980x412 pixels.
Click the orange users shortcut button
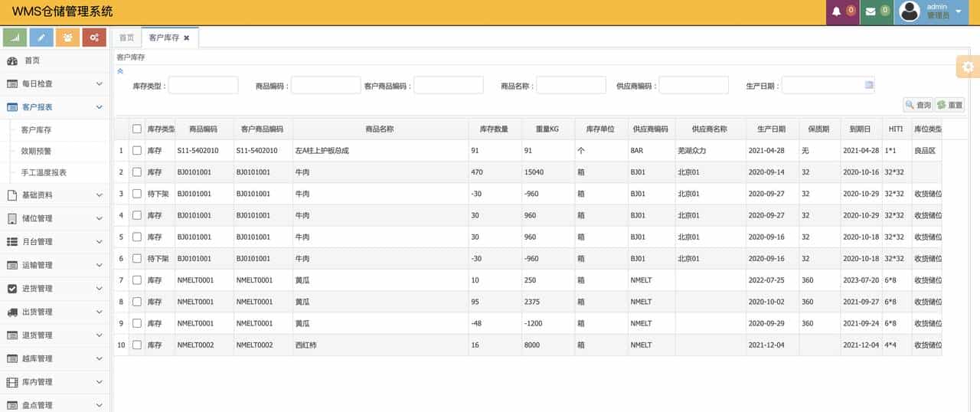(x=67, y=38)
